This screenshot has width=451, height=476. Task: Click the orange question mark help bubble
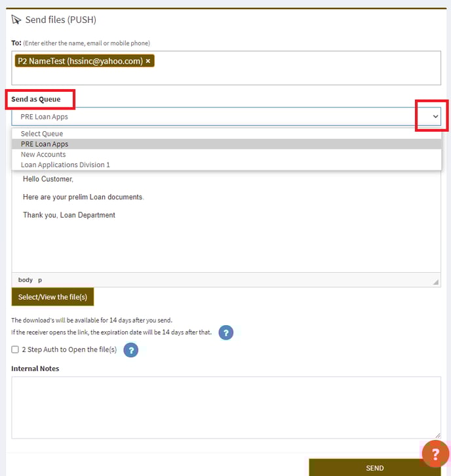click(x=435, y=454)
